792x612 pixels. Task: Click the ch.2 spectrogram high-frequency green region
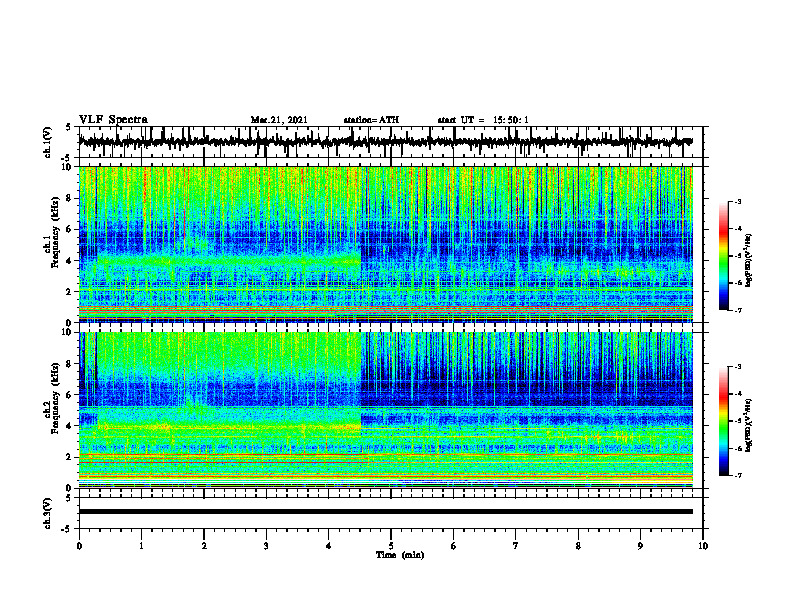[228, 356]
